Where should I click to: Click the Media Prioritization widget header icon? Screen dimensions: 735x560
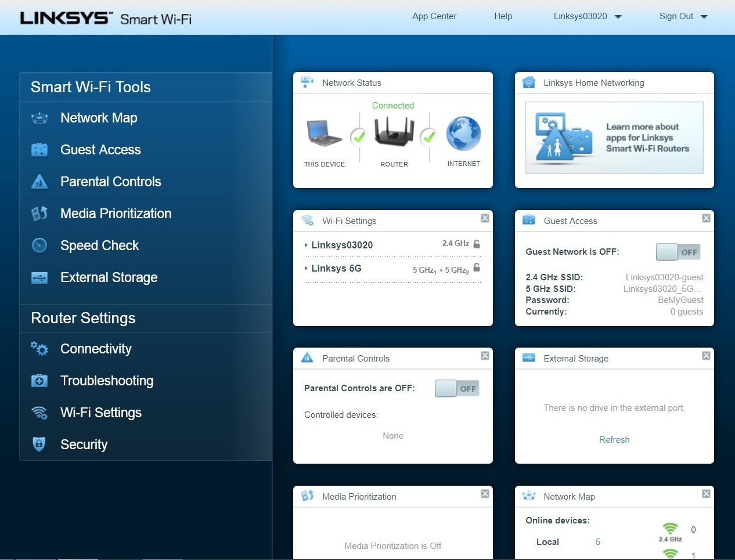pyautogui.click(x=308, y=496)
